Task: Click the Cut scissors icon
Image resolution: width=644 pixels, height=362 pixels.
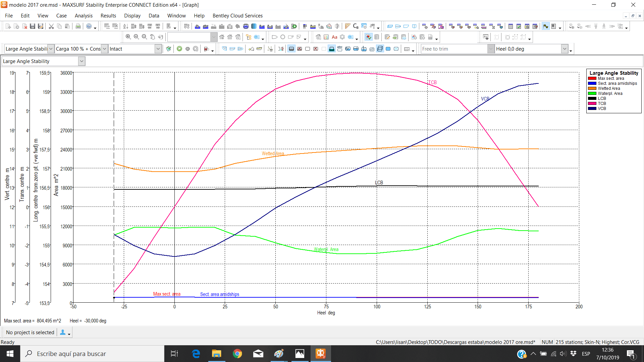Action: click(x=51, y=26)
